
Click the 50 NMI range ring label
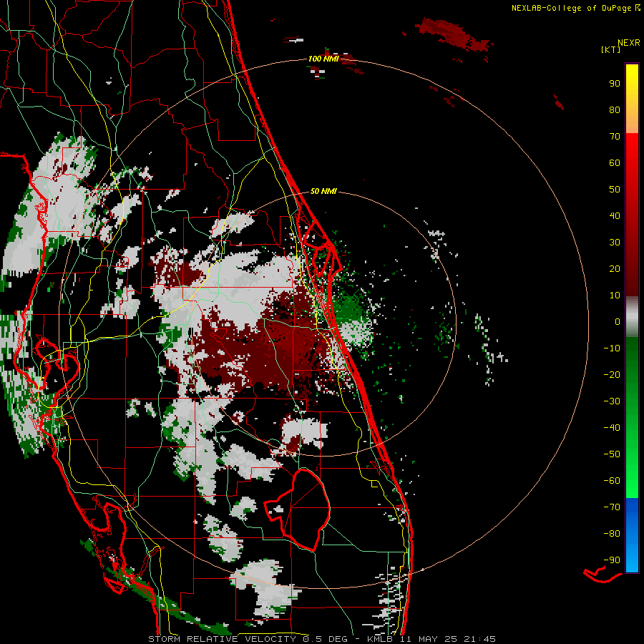click(323, 191)
